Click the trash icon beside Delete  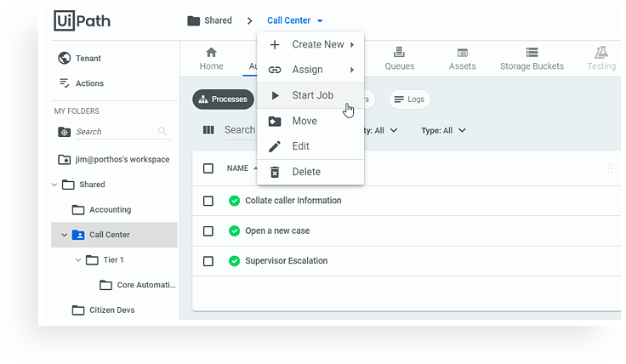click(275, 172)
